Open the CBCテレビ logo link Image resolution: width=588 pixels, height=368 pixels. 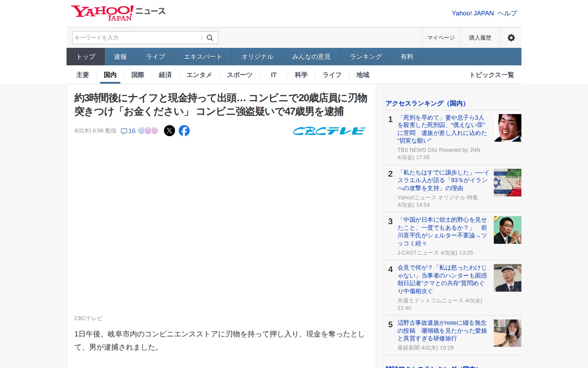coord(329,131)
